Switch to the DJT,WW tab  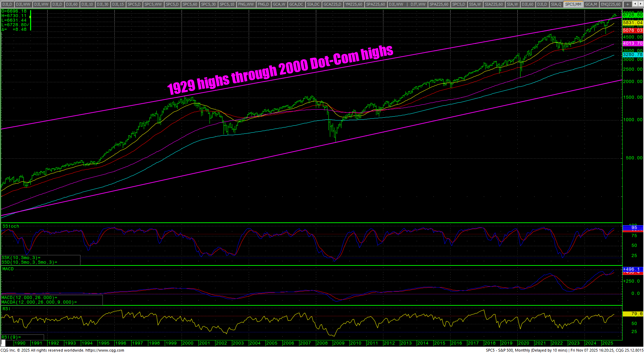coord(418,4)
